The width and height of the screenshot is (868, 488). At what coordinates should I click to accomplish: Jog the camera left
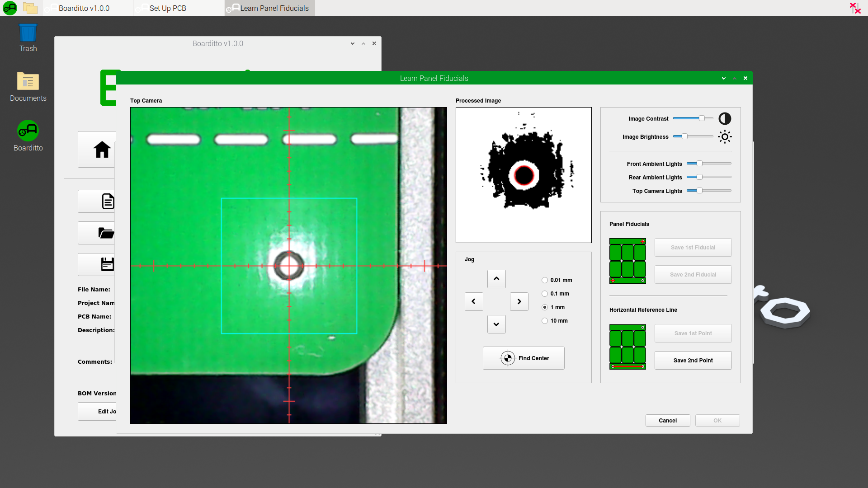coord(474,301)
